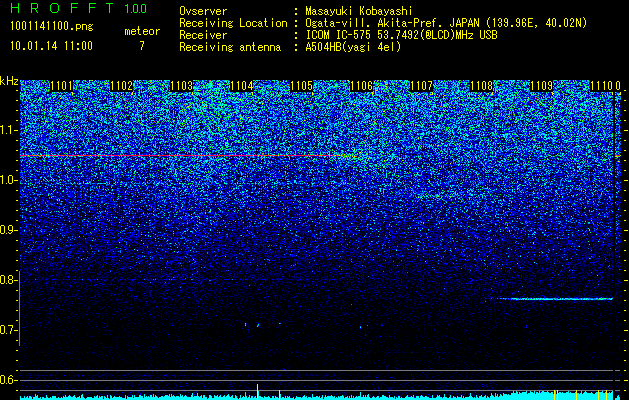This screenshot has width=629, height=400.
Task: Click the 'Receiver' field label
Action: coord(203,35)
